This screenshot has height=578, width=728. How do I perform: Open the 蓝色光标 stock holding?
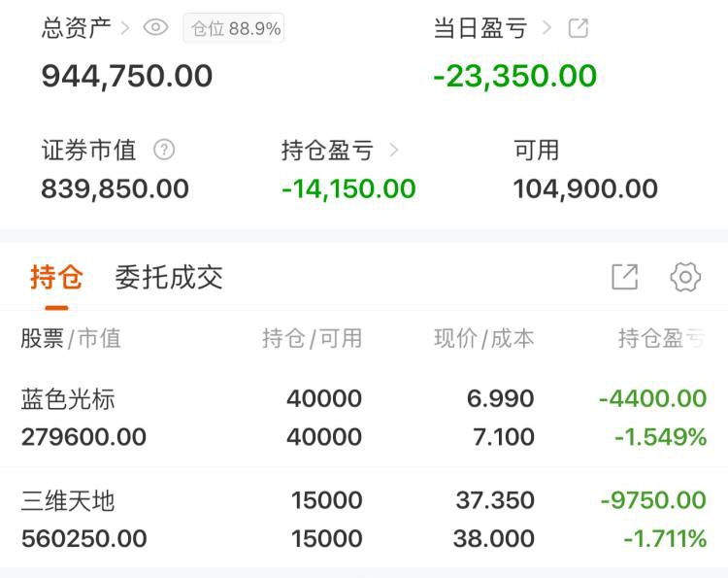click(364, 418)
